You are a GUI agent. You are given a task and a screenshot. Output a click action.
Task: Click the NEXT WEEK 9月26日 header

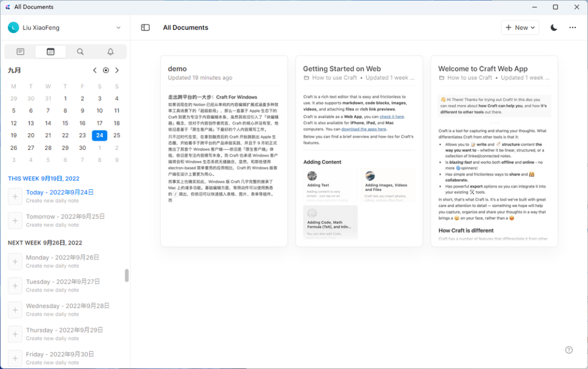[x=45, y=243]
